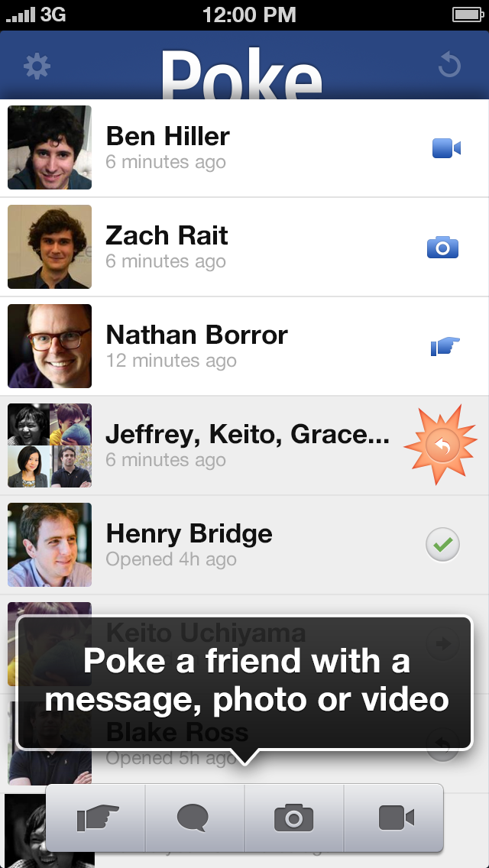This screenshot has height=868, width=489.
Task: Tap the refresh arrow in header
Action: (449, 66)
